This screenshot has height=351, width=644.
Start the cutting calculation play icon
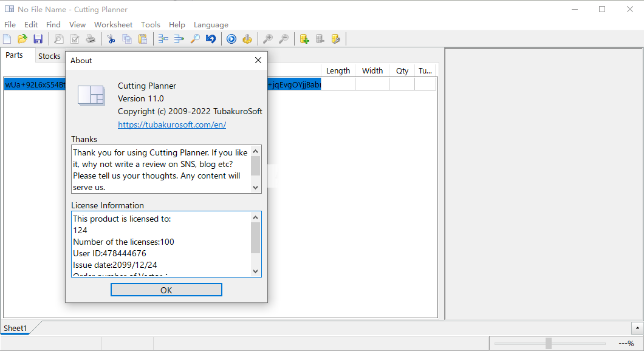pos(231,39)
